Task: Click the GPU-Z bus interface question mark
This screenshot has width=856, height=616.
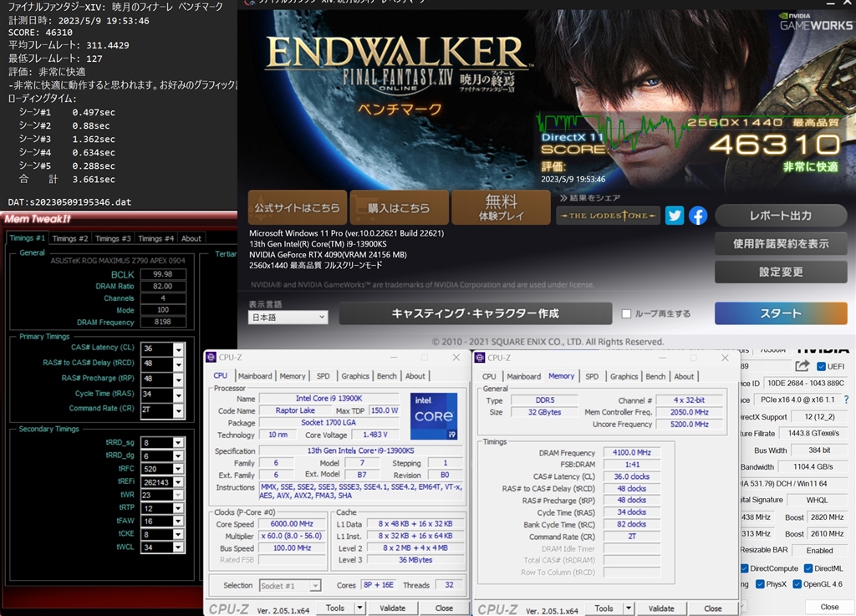Action: coord(846,400)
